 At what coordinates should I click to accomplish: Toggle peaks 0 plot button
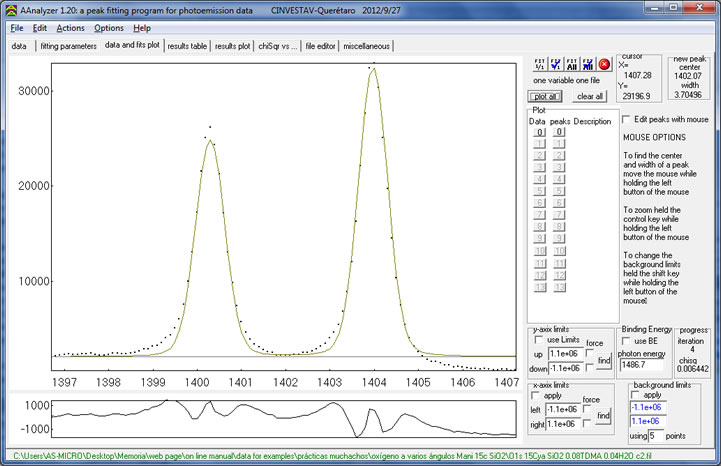[x=560, y=132]
